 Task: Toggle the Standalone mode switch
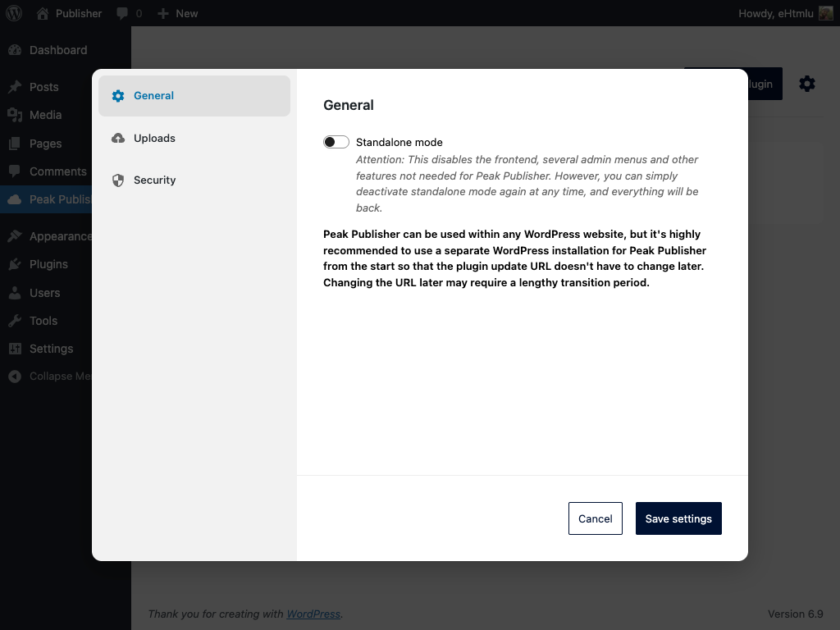point(336,142)
